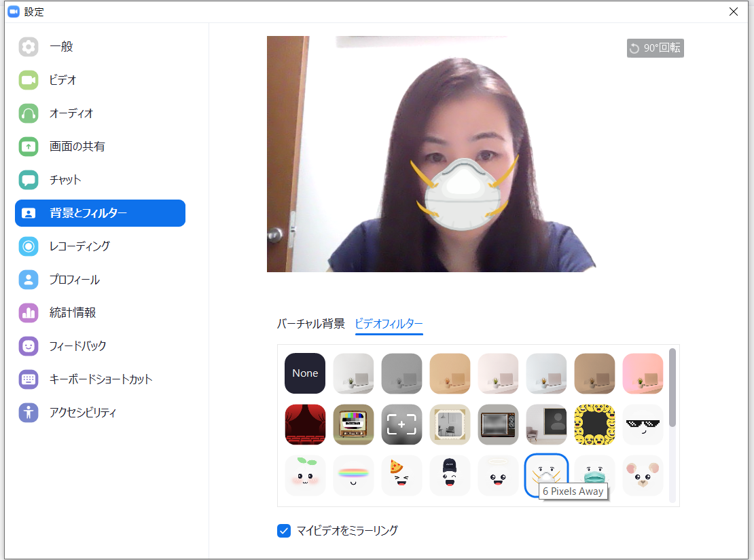Apply the orange sepia color tone filter
This screenshot has width=754, height=560.
(450, 373)
